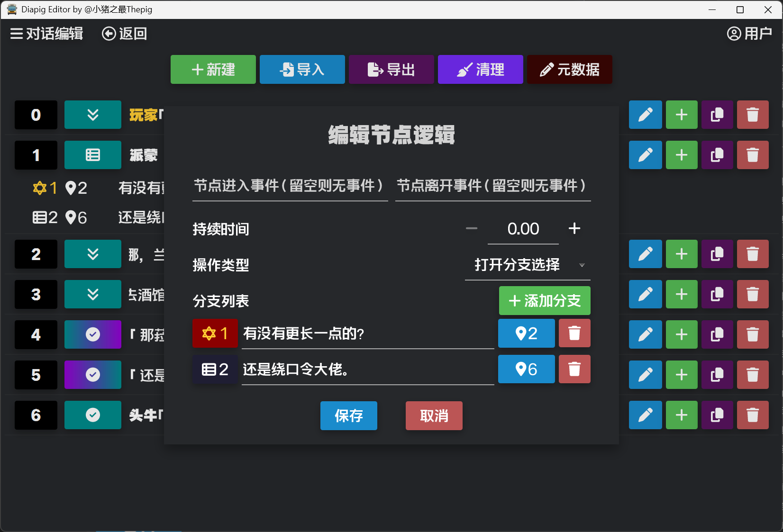This screenshot has width=783, height=532.
Task: Toggle the list type button on node 1
Action: click(x=93, y=155)
